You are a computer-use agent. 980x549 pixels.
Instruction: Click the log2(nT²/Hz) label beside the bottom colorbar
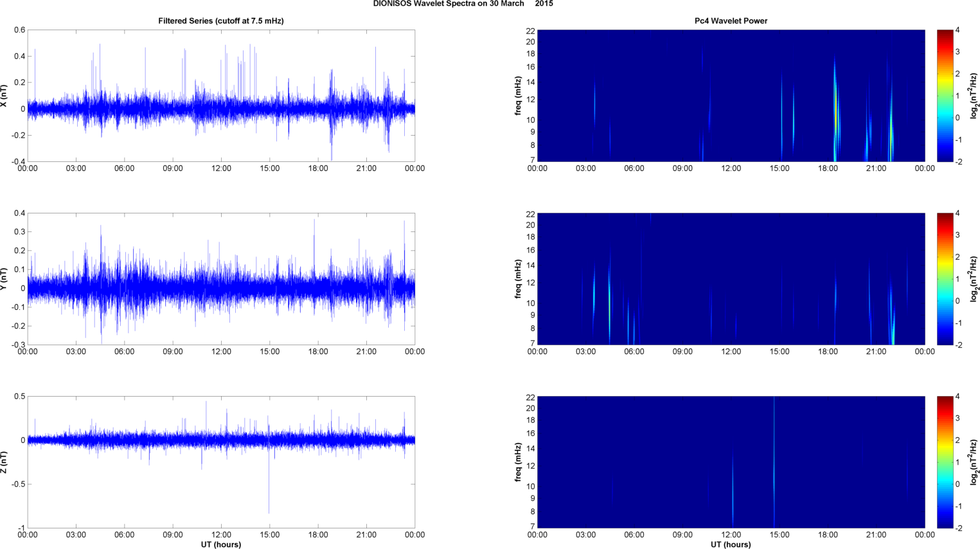coord(974,462)
